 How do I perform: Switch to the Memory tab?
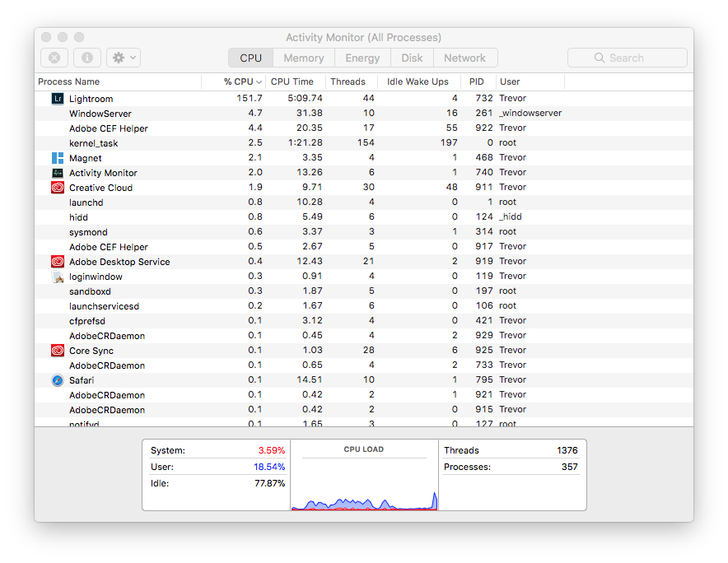pyautogui.click(x=303, y=58)
